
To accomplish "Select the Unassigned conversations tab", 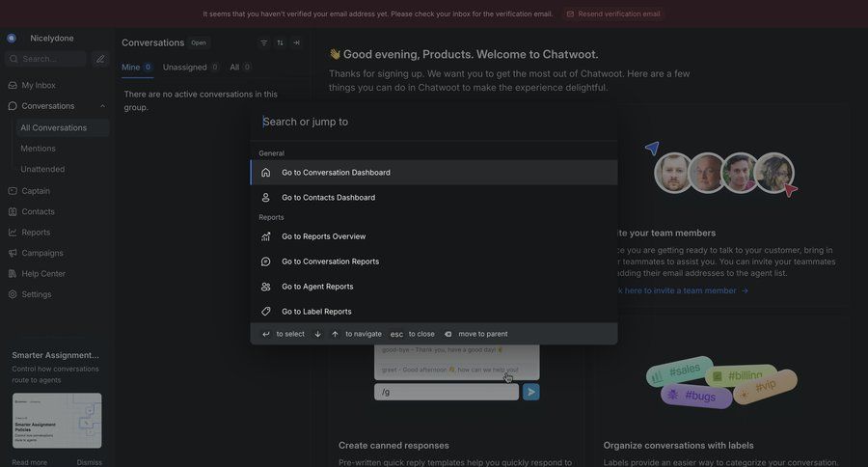I will pos(190,67).
